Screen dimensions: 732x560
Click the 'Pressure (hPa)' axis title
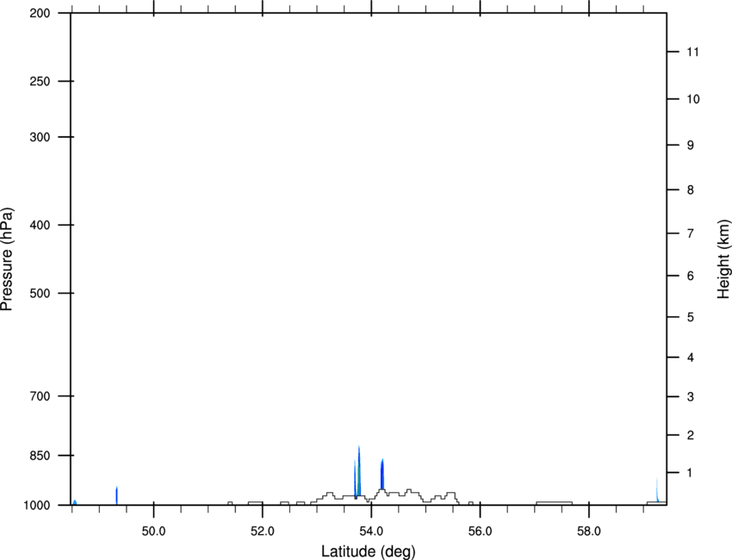tap(7, 259)
